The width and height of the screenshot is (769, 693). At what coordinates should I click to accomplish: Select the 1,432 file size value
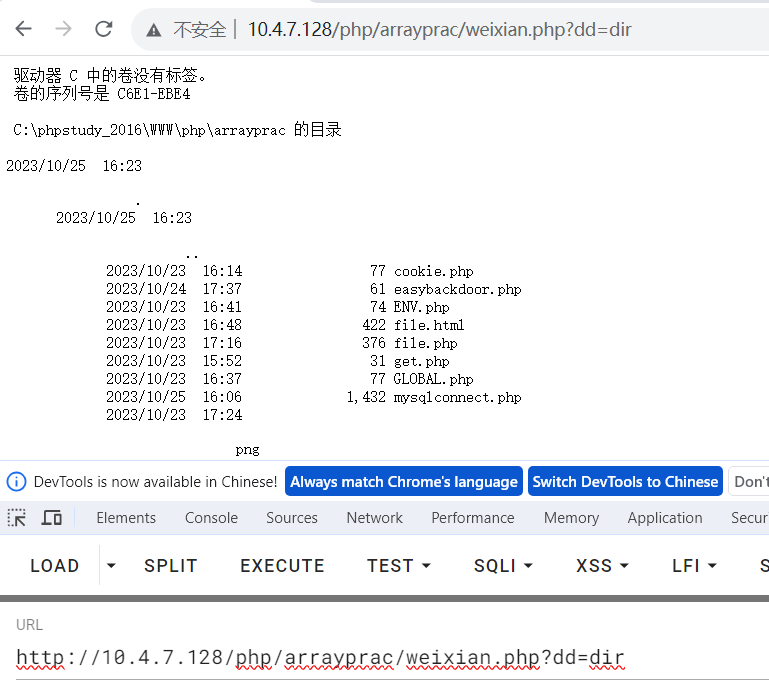pyautogui.click(x=366, y=397)
